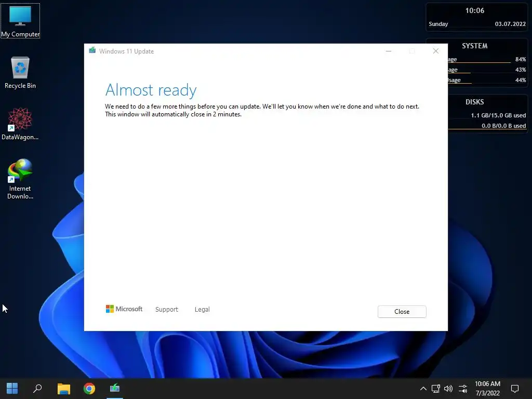The height and width of the screenshot is (399, 532).
Task: Select the Recycle Bin desktop icon
Action: click(20, 73)
